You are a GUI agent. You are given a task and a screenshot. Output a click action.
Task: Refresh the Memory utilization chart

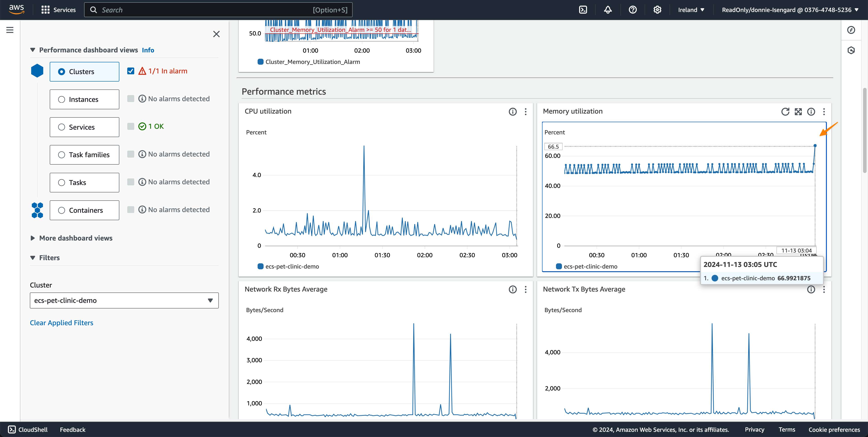coord(785,111)
